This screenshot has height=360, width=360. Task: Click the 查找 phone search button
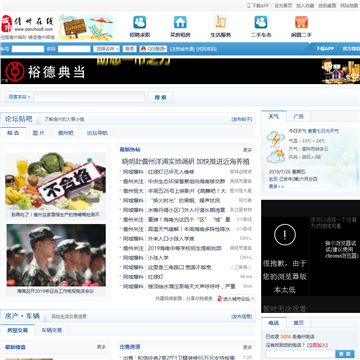345,354
